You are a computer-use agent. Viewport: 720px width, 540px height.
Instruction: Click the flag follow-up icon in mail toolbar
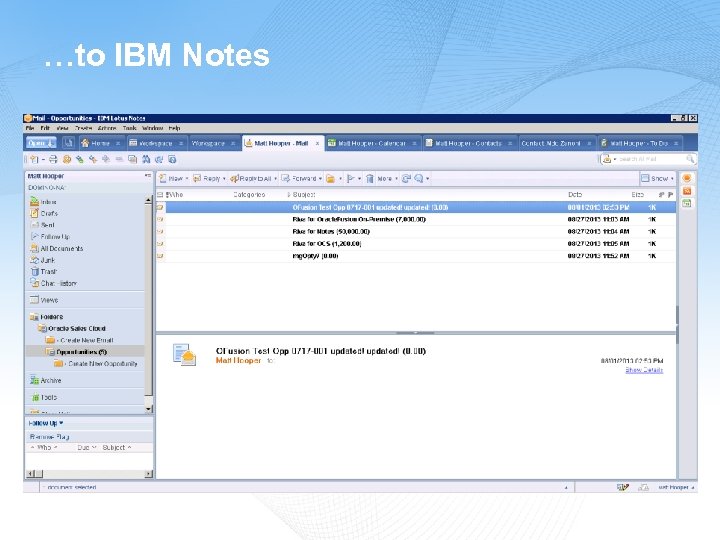pyautogui.click(x=351, y=179)
